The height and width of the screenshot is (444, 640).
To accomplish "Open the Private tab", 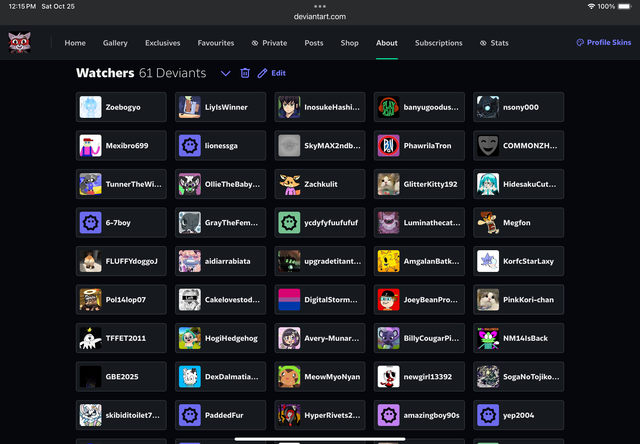I will click(x=269, y=43).
